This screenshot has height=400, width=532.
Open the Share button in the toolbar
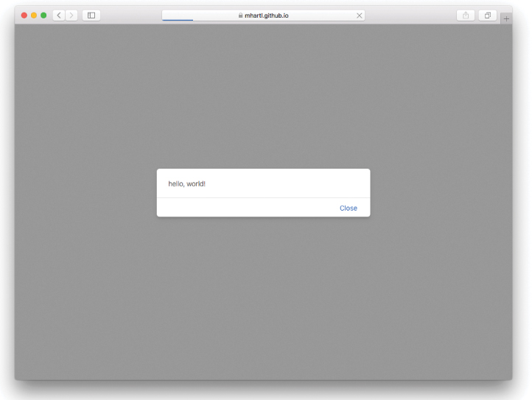point(466,15)
